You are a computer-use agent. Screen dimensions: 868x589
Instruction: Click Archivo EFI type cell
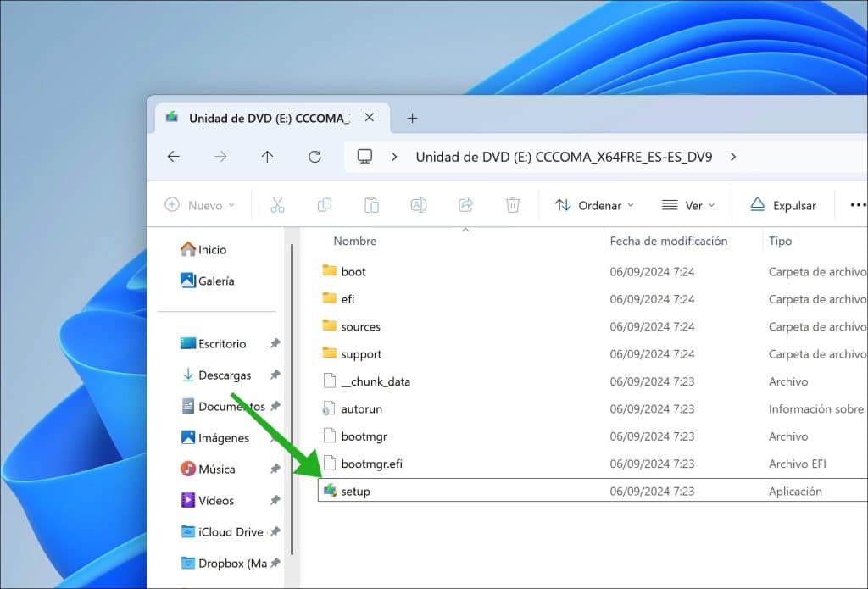797,464
